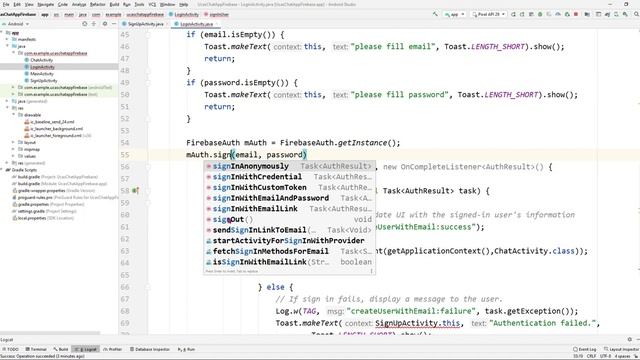Open the Pixel API device selector dropdown
Screen dimensions: 640x360
(489, 14)
